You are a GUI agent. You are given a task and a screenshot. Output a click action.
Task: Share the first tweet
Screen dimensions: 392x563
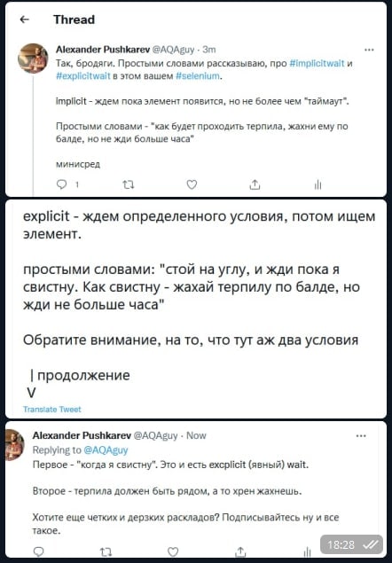coord(255,184)
